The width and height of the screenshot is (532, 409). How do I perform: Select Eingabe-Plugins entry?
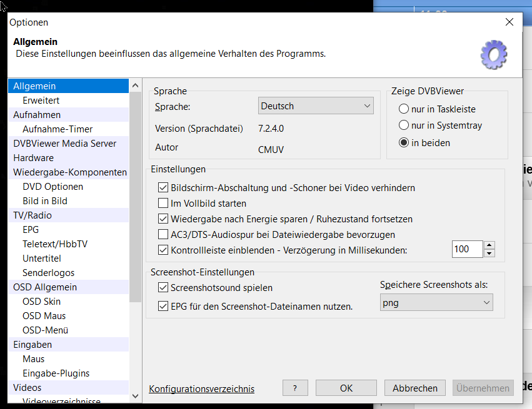coord(68,373)
